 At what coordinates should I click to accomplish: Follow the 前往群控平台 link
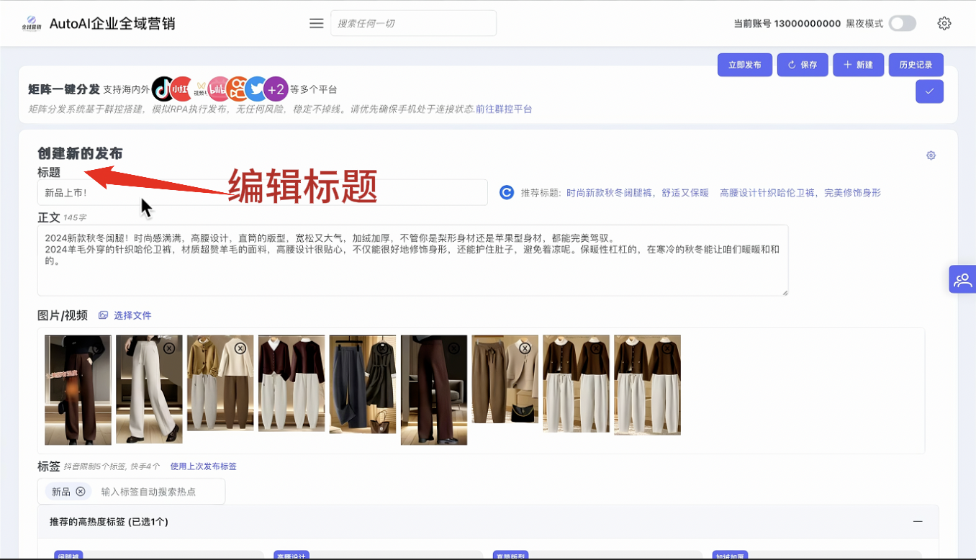click(504, 109)
